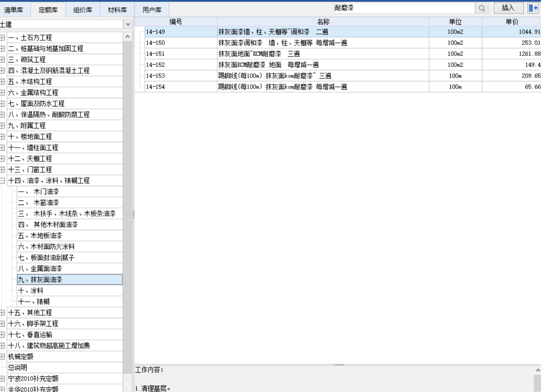The image size is (541, 392).
Task: Switch to the 用户库 tab
Action: (152, 10)
